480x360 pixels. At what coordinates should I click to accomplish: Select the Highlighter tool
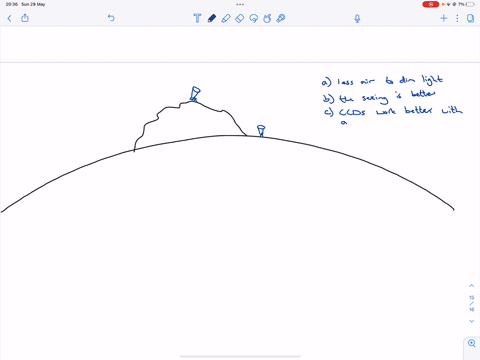click(x=226, y=18)
